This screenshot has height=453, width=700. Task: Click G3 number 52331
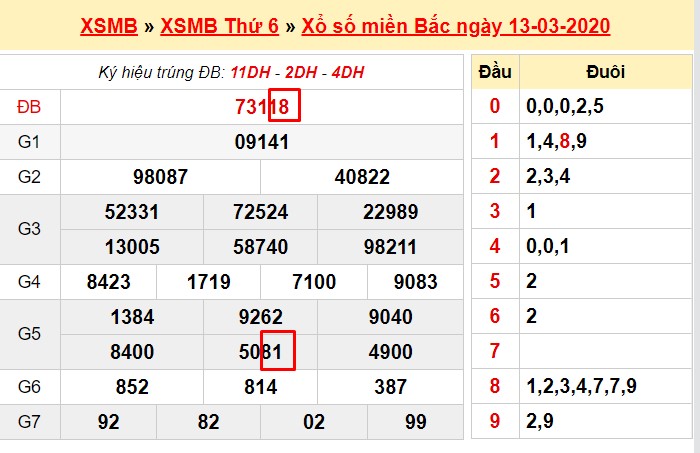(131, 212)
